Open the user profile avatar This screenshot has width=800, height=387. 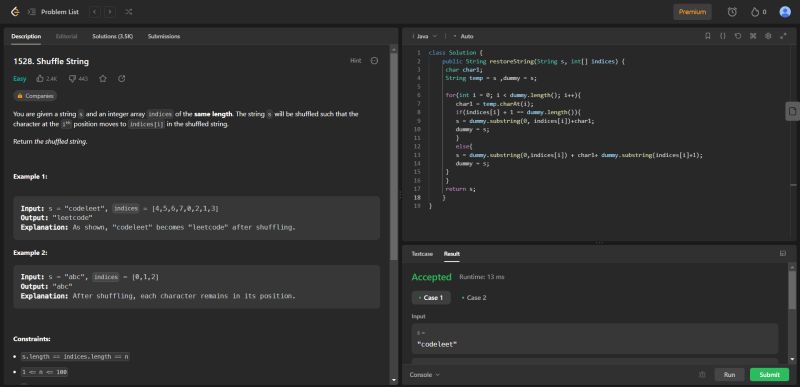(785, 12)
